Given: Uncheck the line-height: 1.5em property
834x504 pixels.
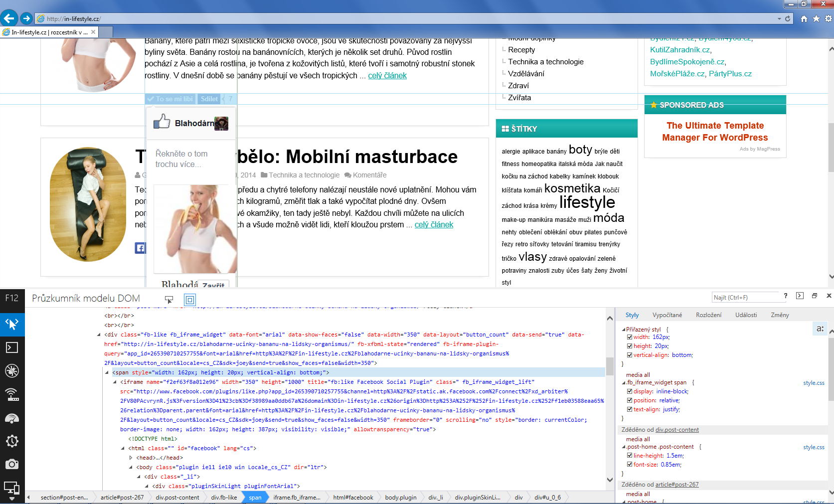Looking at the screenshot, I should pos(630,456).
